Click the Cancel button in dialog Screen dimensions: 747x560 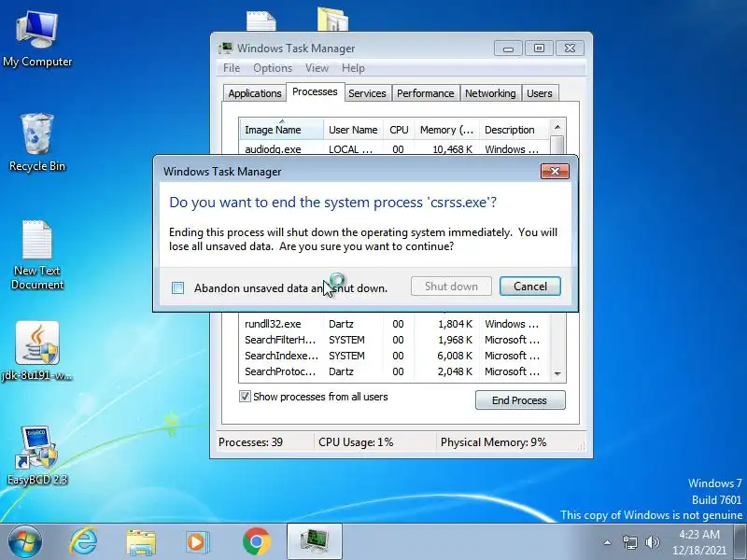point(529,287)
